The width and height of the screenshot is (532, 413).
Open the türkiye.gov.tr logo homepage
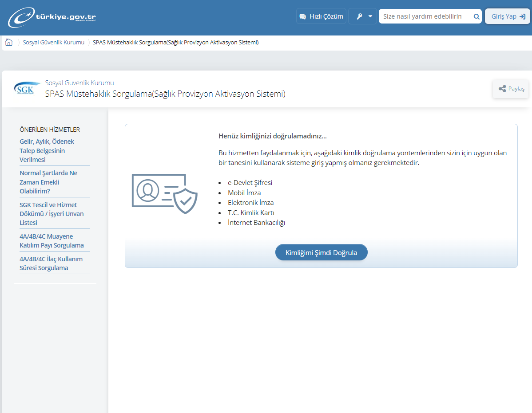click(x=52, y=17)
